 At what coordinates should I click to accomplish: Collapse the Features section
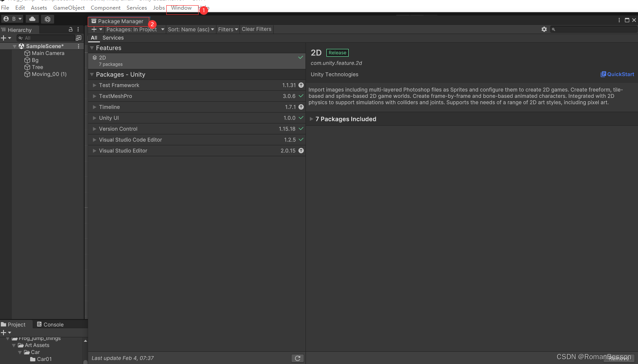point(92,48)
